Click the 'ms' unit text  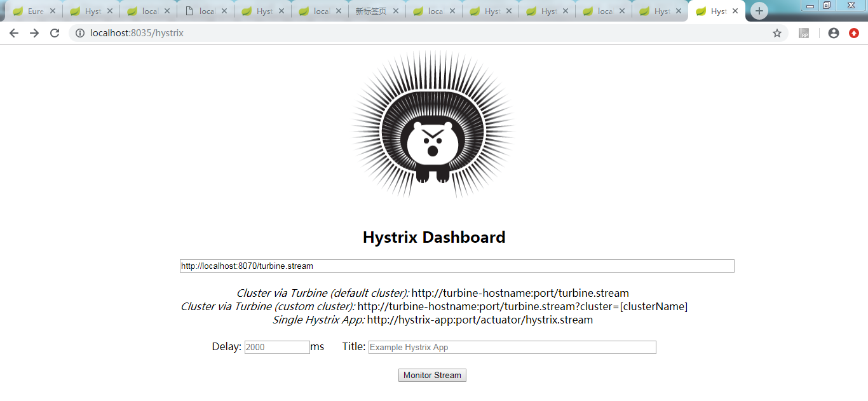point(317,347)
